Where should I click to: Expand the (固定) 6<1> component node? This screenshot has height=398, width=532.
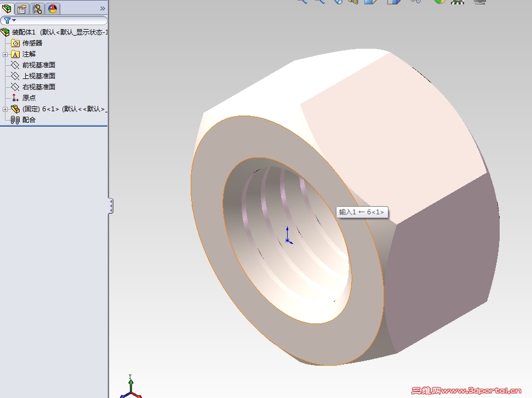click(5, 109)
